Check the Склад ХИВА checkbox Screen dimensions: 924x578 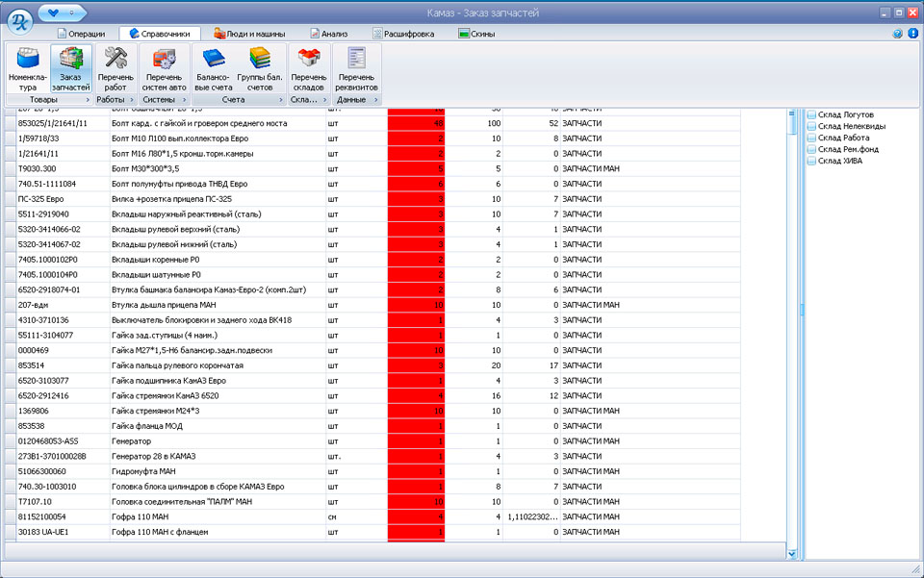click(811, 161)
